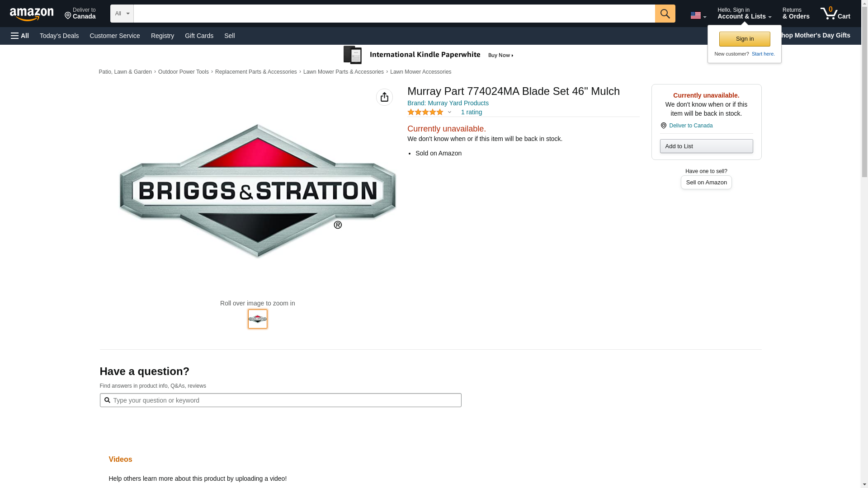Open the All hamburger menu
This screenshot has height=488, width=868.
click(20, 36)
